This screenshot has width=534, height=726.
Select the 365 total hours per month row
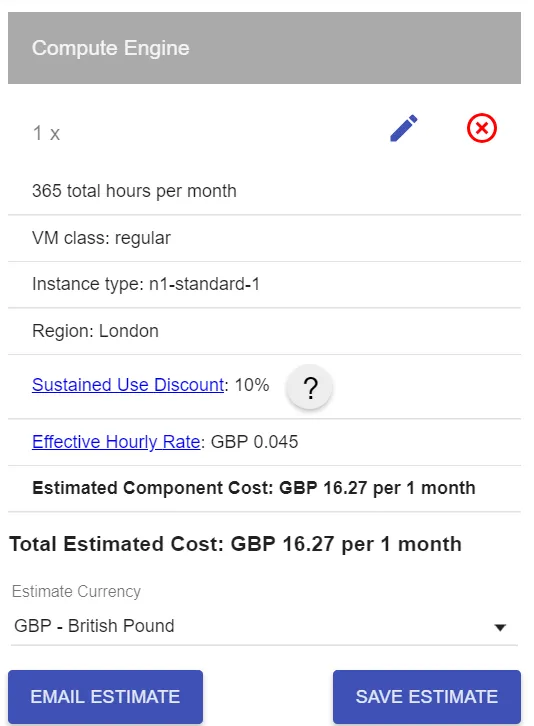point(264,191)
